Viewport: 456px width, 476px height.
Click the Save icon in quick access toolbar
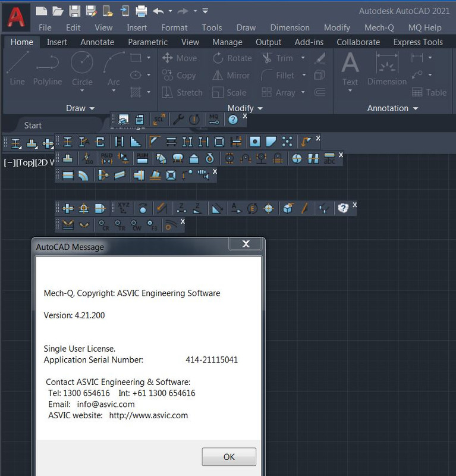[75, 11]
